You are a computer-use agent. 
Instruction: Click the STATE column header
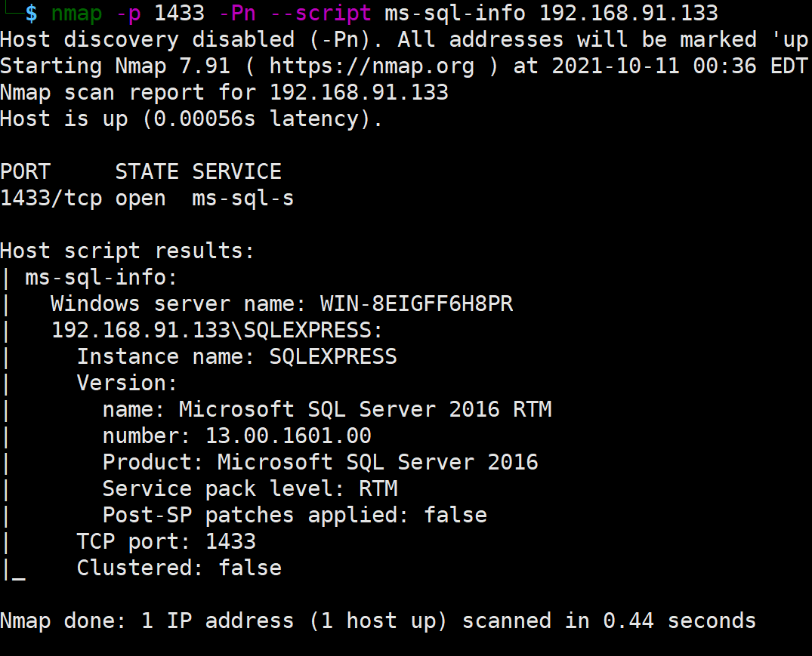(147, 172)
